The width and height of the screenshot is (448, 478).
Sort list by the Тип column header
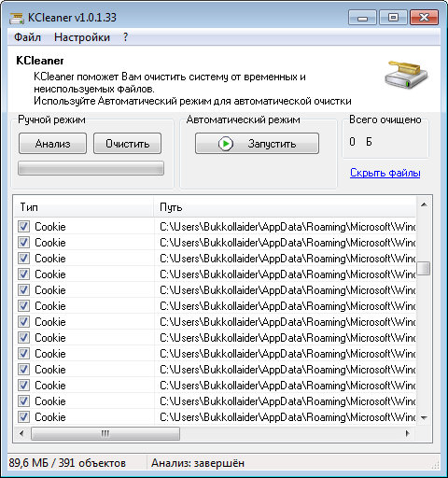pos(83,207)
